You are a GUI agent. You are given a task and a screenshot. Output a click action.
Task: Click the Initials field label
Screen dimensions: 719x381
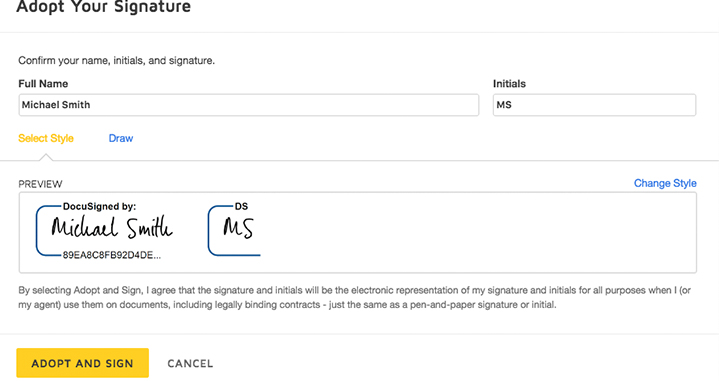point(509,84)
